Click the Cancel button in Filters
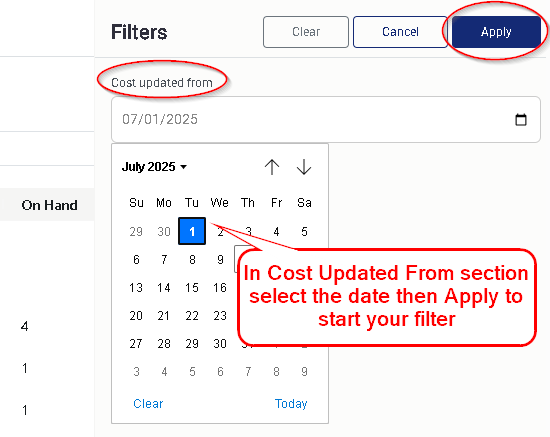 click(400, 32)
